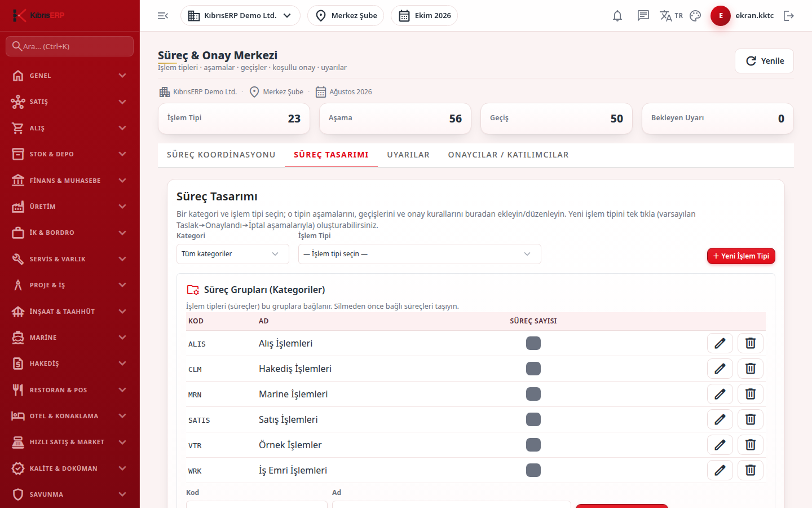The width and height of the screenshot is (812, 508).
Task: Open the İşlem Tipi select dropdown
Action: tap(420, 254)
